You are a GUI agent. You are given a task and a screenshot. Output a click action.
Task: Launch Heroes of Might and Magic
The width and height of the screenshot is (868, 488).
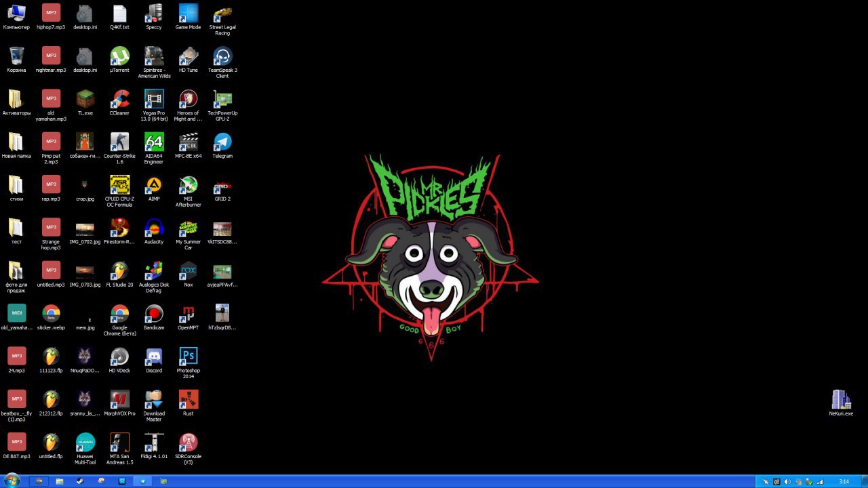pyautogui.click(x=188, y=105)
